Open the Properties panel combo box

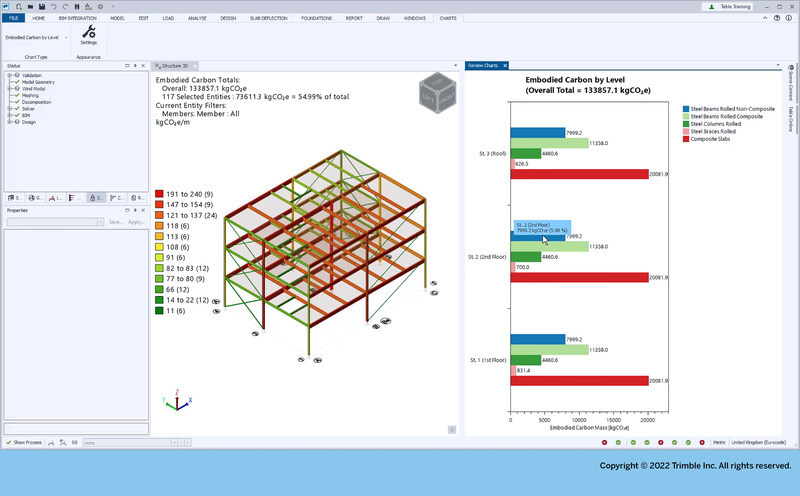coord(56,222)
